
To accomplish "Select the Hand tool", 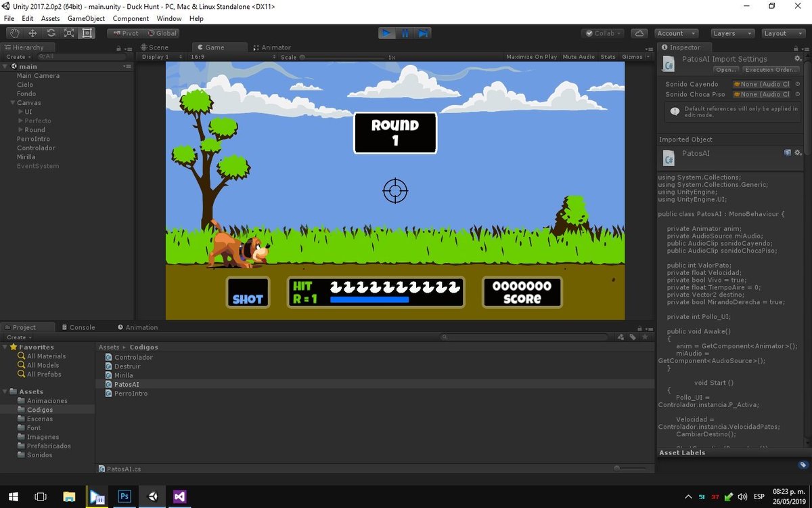I will click(x=15, y=33).
